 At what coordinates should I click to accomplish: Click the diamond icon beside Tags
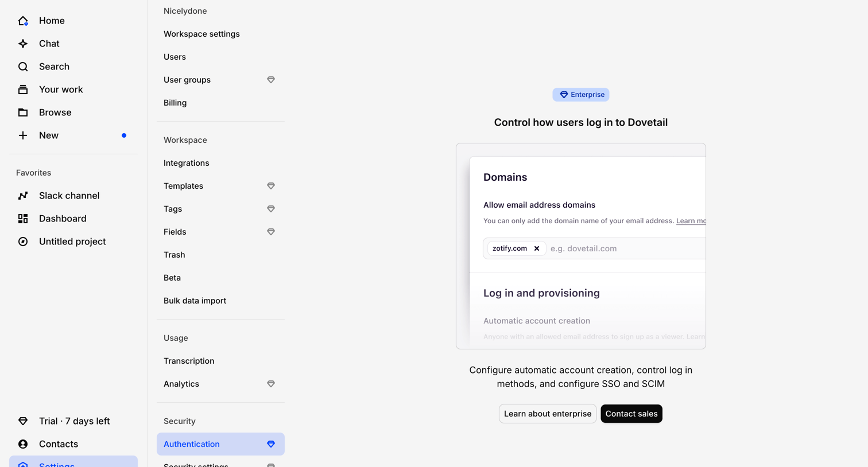click(271, 209)
